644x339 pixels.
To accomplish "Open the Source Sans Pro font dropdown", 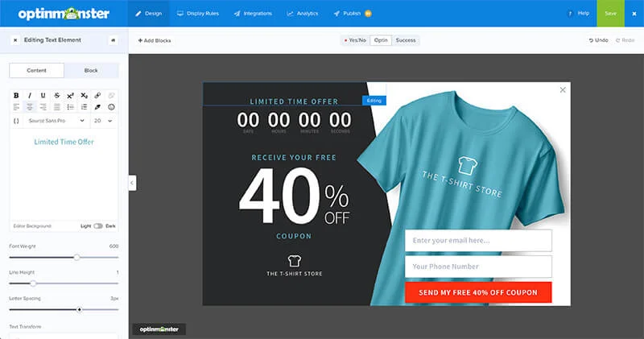I will click(x=56, y=121).
